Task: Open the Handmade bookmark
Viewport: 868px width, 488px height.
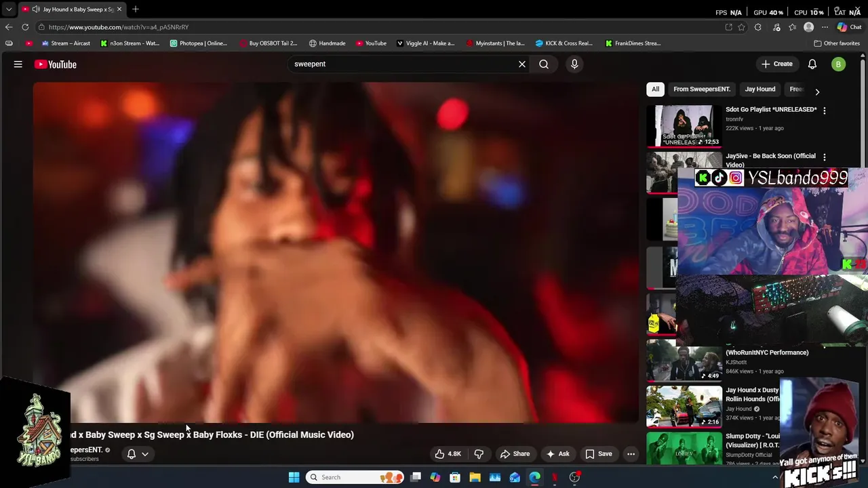Action: [x=328, y=43]
